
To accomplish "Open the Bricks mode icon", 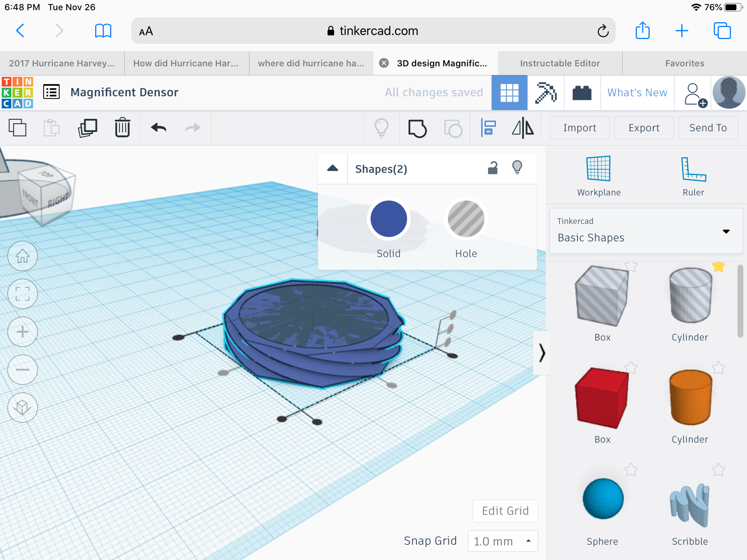I will [582, 93].
